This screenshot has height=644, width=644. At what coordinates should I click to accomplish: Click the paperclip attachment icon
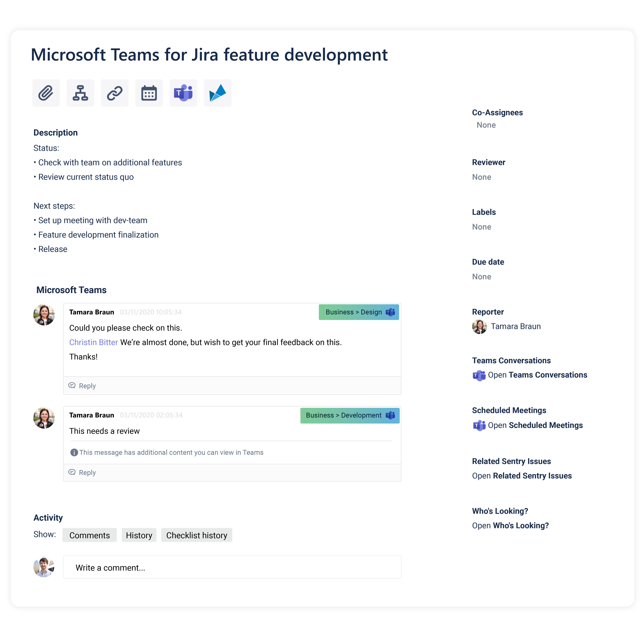pos(46,93)
